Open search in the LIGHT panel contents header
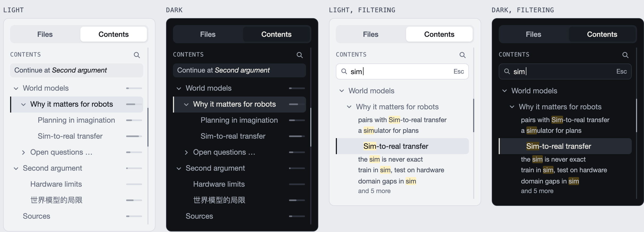Screen dimensions: 644x232 point(137,55)
